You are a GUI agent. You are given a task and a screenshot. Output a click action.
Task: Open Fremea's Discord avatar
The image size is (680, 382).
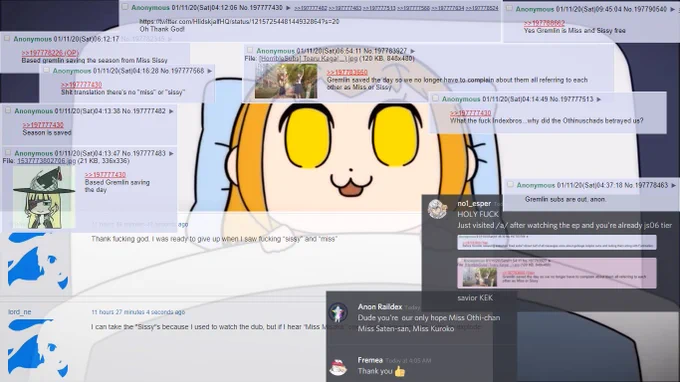click(338, 367)
